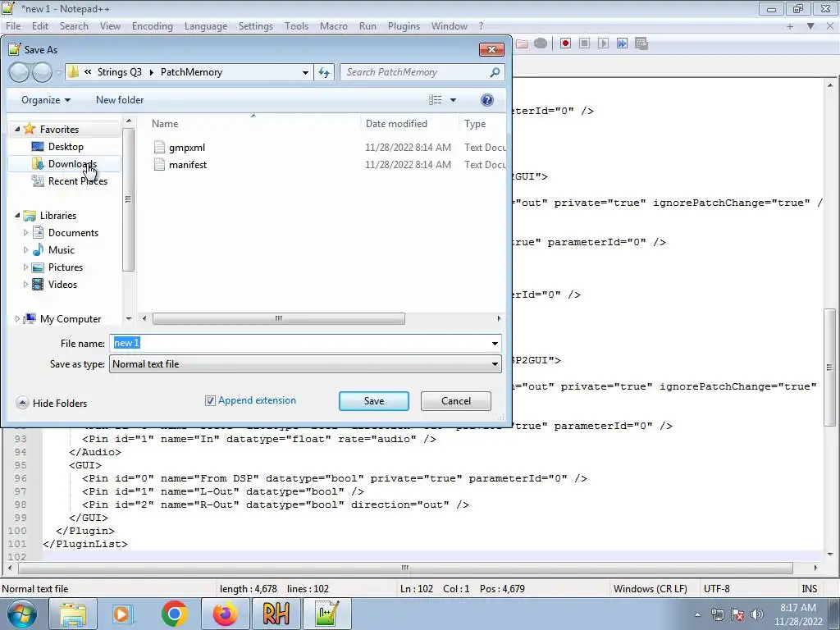Click New folder
The image size is (840, 630).
(x=120, y=100)
